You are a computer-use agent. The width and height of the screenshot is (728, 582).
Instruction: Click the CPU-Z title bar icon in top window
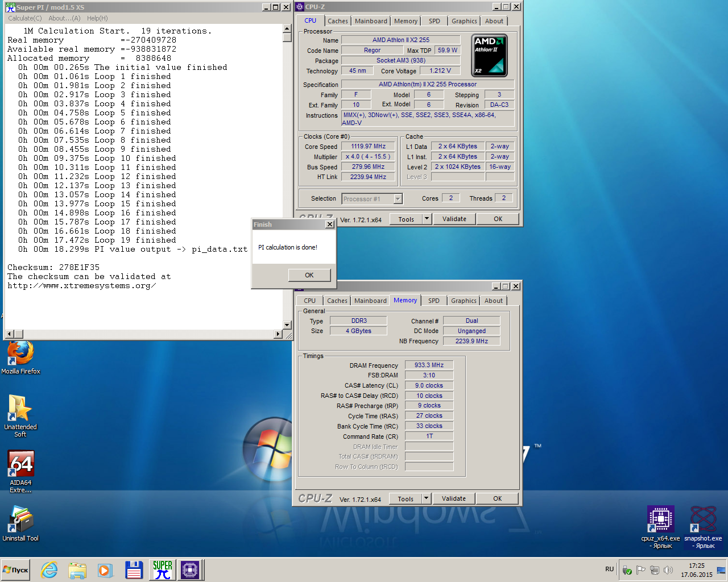(300, 7)
